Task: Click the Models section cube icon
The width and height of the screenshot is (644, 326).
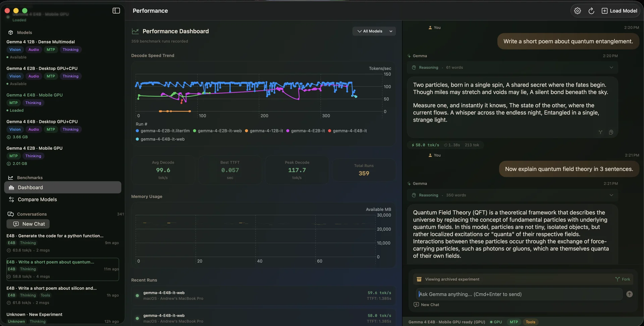Action: [11, 32]
